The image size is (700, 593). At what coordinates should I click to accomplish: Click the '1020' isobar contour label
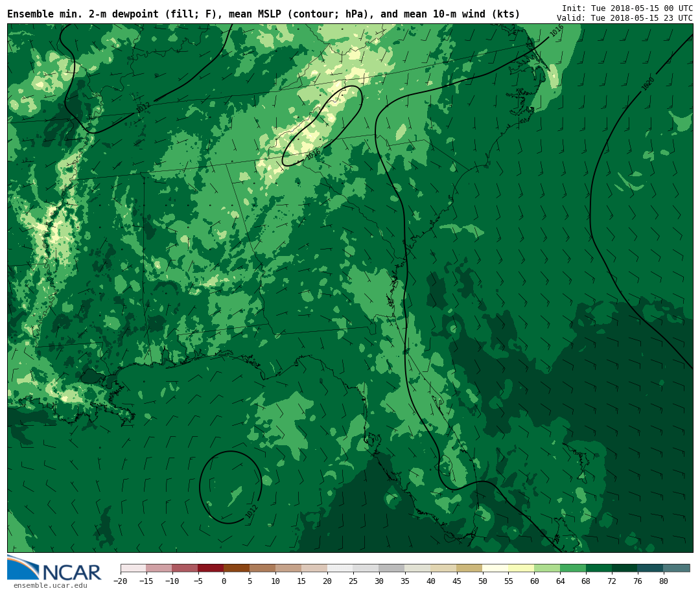click(x=648, y=84)
